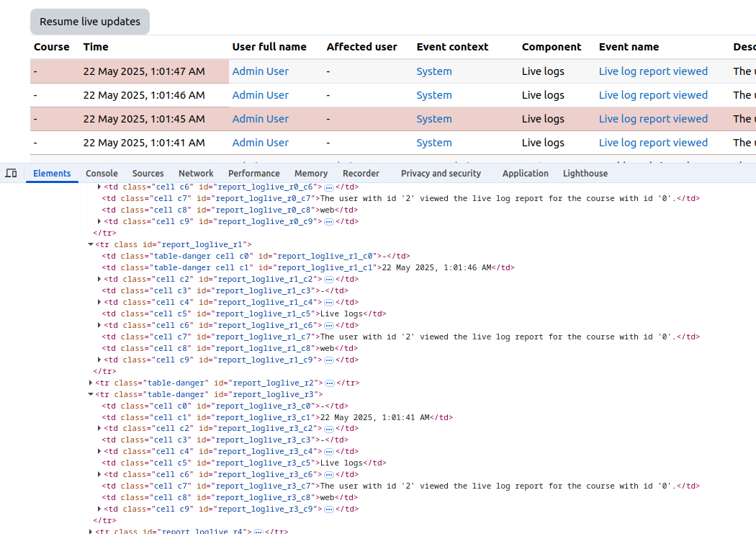Expand the report_loglive_r1_c4 td node arrow

tap(99, 302)
